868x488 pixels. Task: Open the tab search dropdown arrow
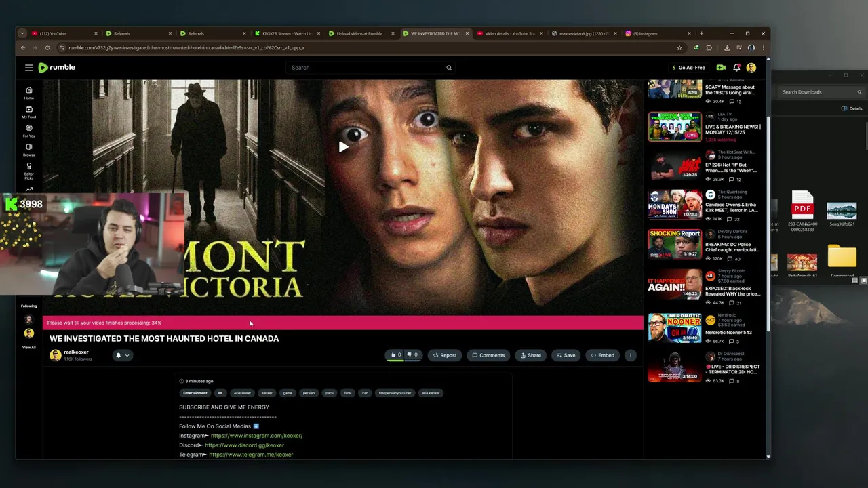pos(22,33)
